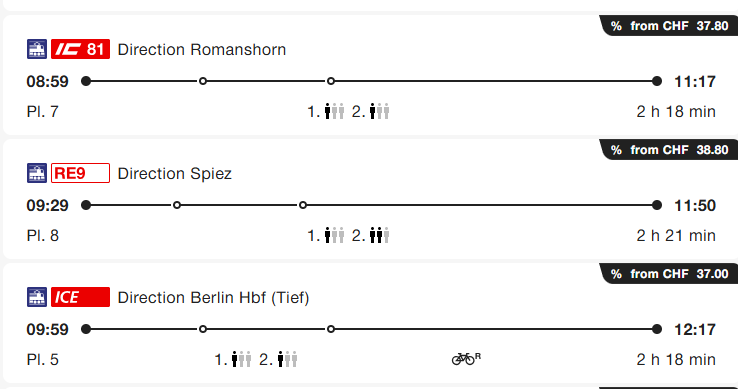Viewport: 738px width, 389px height.
Task: Click the RE9 train badge
Action: [80, 173]
